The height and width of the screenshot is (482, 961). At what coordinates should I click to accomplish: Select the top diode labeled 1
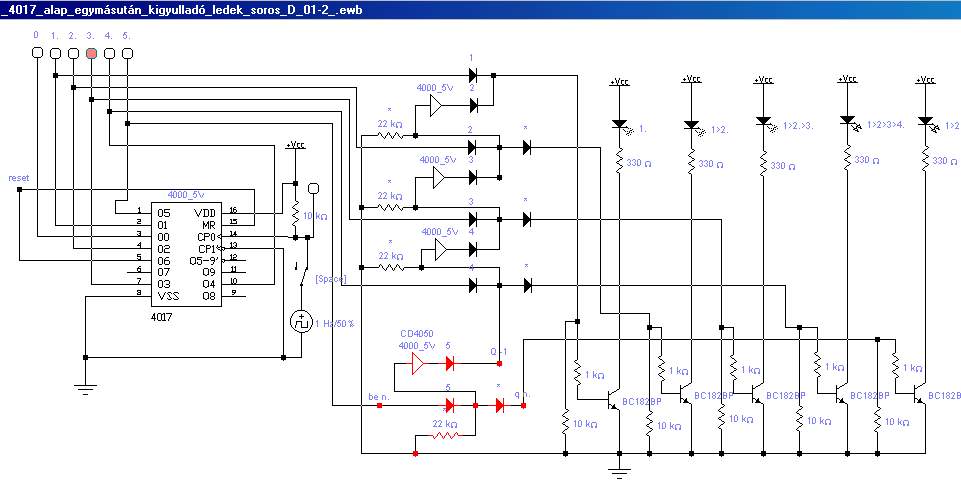click(473, 75)
